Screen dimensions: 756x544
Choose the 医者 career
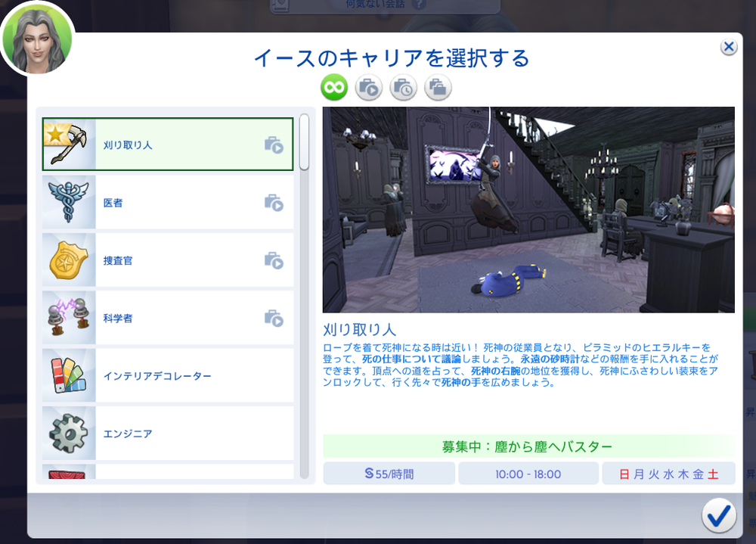(x=168, y=202)
